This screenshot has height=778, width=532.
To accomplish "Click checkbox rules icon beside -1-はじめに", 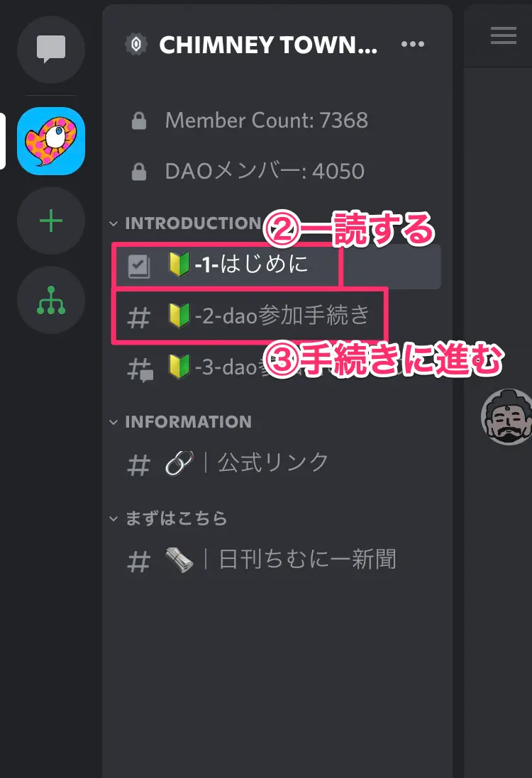I will (x=139, y=266).
